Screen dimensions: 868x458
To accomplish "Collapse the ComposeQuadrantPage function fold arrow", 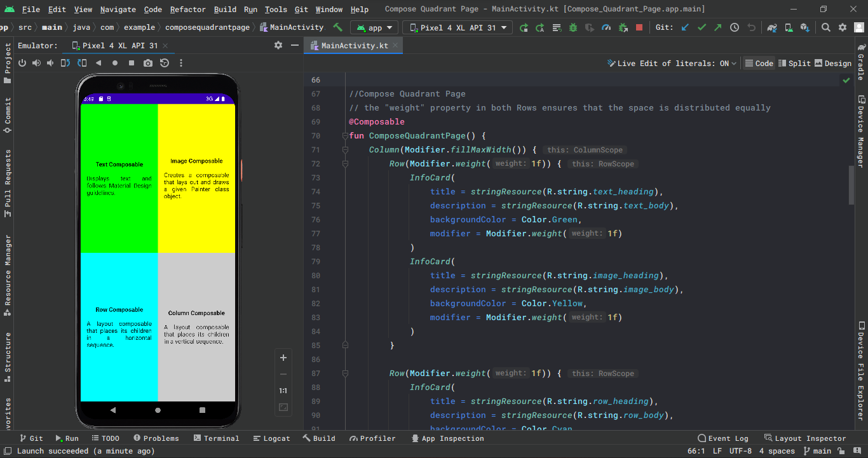I will click(345, 135).
